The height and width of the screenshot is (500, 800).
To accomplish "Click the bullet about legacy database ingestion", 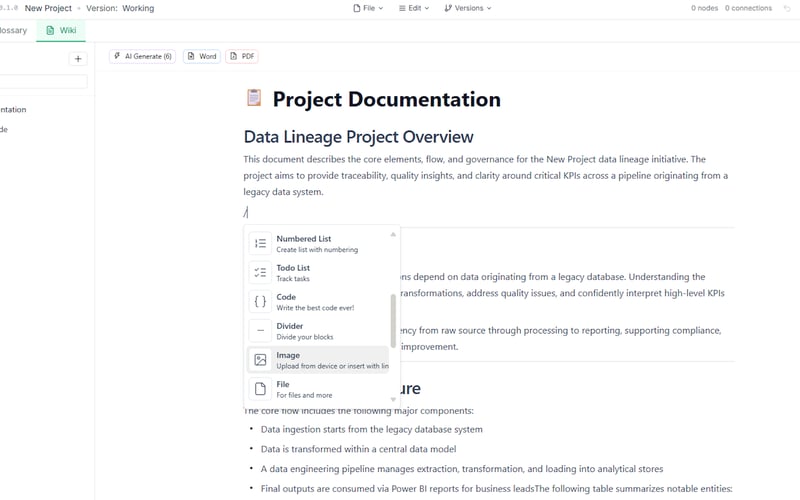I will pos(371,430).
